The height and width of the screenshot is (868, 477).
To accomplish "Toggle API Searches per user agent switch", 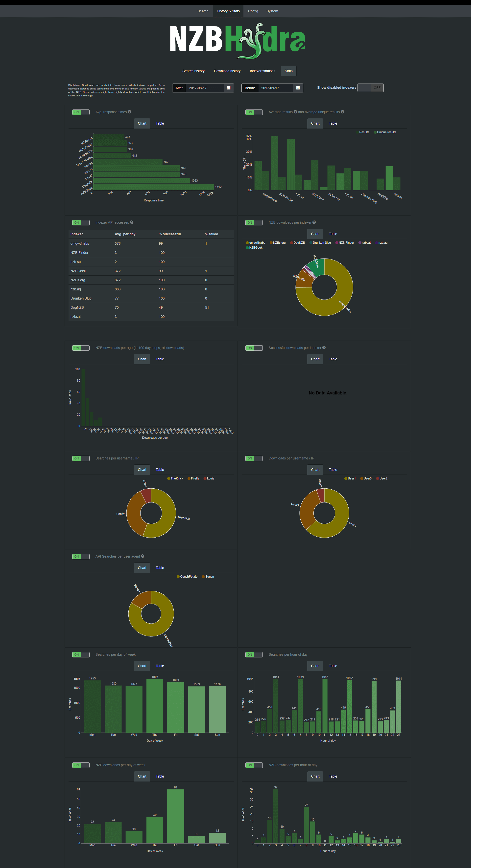I will [x=81, y=557].
